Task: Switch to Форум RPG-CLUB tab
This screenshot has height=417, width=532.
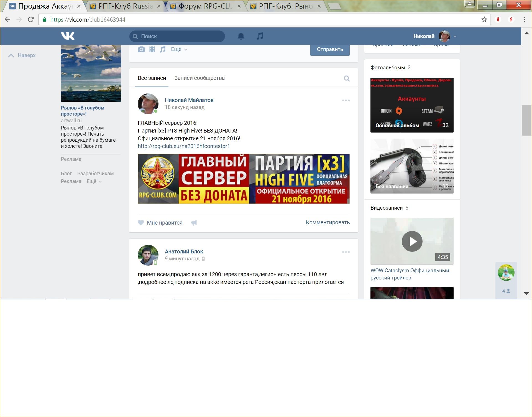Action: pos(206,6)
